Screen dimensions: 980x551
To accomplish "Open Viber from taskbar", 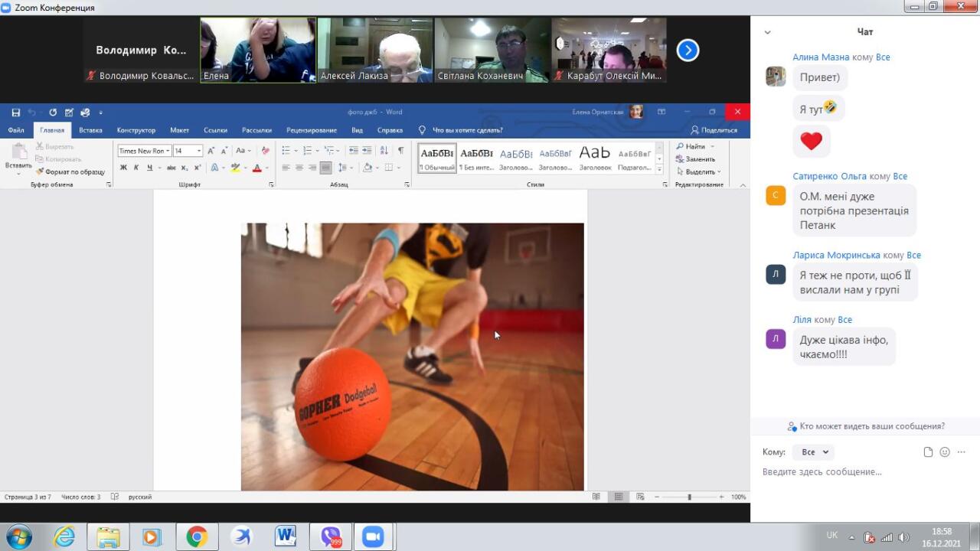I will coord(330,537).
